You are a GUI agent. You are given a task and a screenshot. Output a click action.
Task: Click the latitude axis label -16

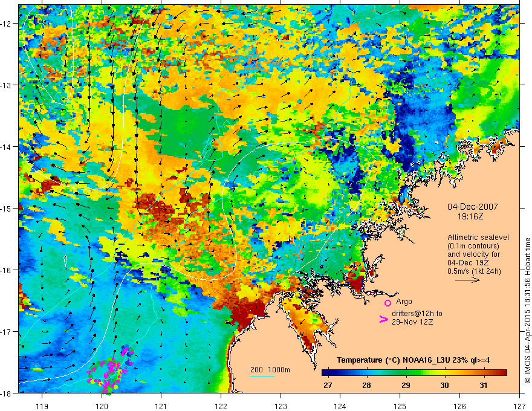(7, 270)
